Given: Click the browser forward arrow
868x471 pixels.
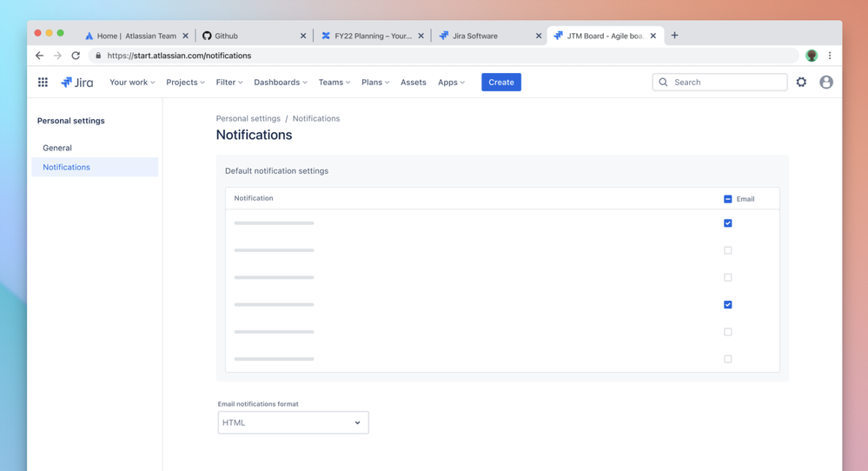Looking at the screenshot, I should pos(57,56).
